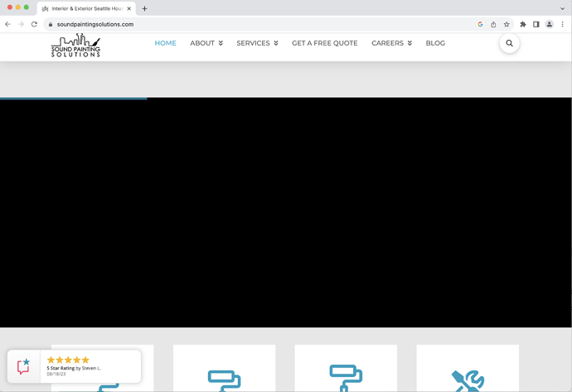The image size is (572, 392).
Task: Select GET A FREE QUOTE menu item
Action: [x=325, y=43]
